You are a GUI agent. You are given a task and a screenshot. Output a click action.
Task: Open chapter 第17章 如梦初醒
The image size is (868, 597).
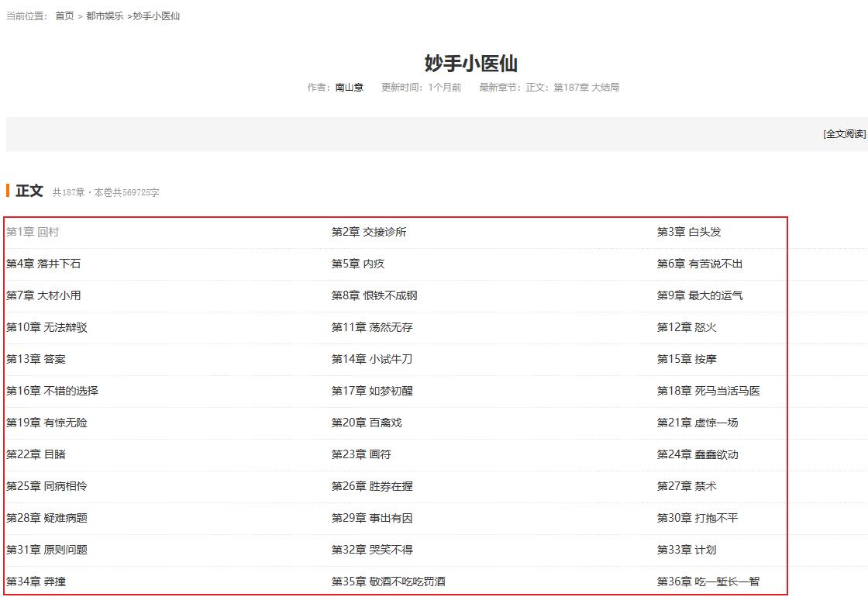point(372,391)
